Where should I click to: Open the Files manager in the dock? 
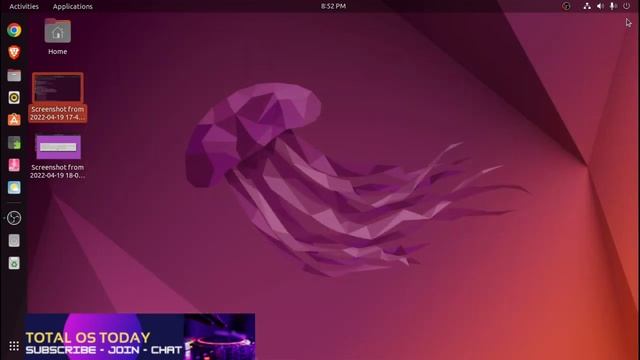point(14,76)
